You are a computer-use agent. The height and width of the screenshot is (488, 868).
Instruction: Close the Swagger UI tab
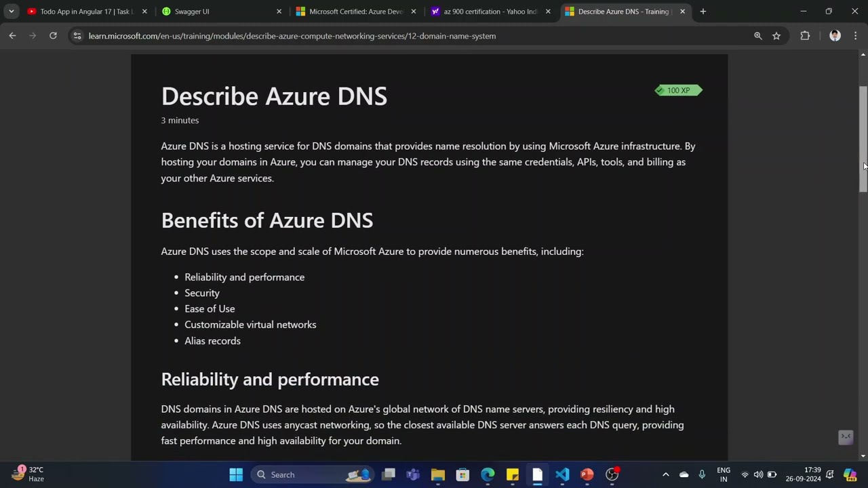point(279,12)
